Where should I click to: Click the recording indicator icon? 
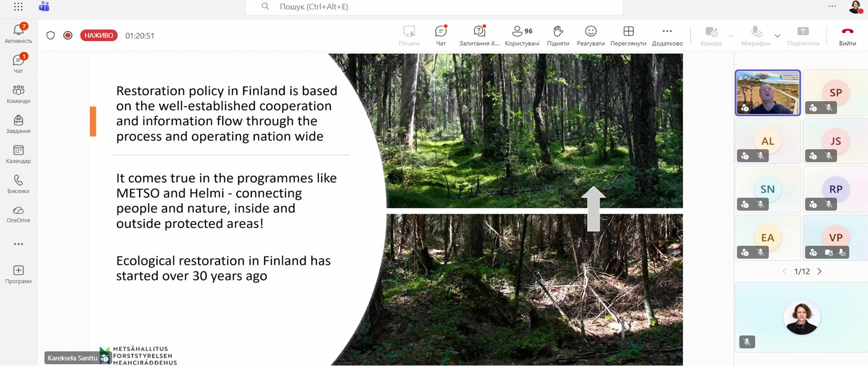(68, 36)
